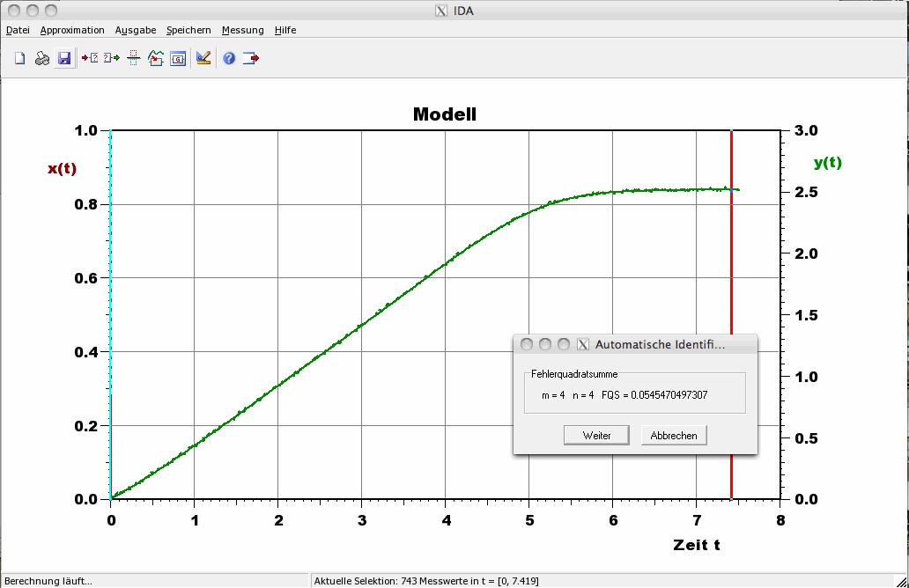Click the curve-to-model approximation icon
Screen dimensions: 909x588
tap(156, 58)
